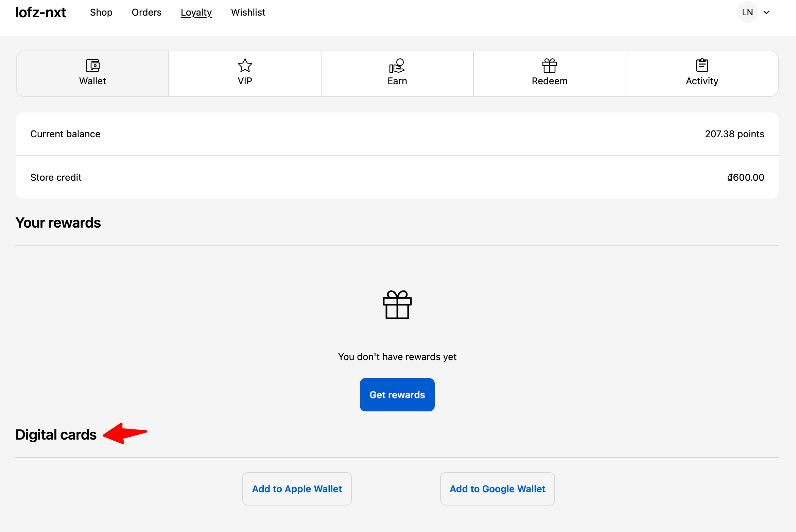
Task: Switch to the VIP tab
Action: [245, 73]
